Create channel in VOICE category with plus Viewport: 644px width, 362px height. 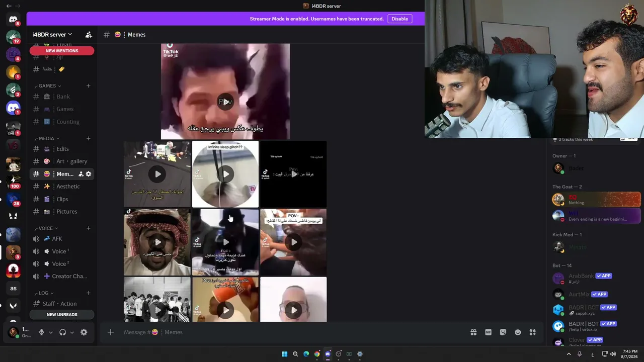[89, 228]
